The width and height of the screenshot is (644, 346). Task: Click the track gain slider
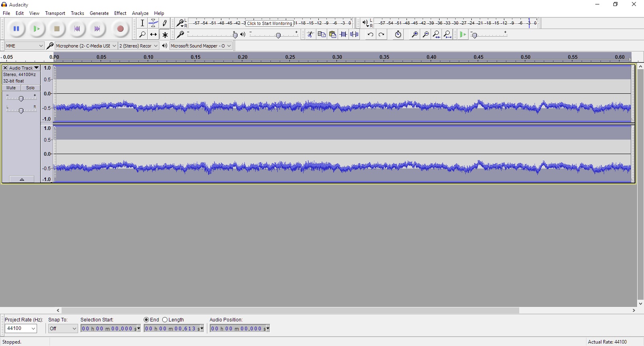[x=21, y=99]
